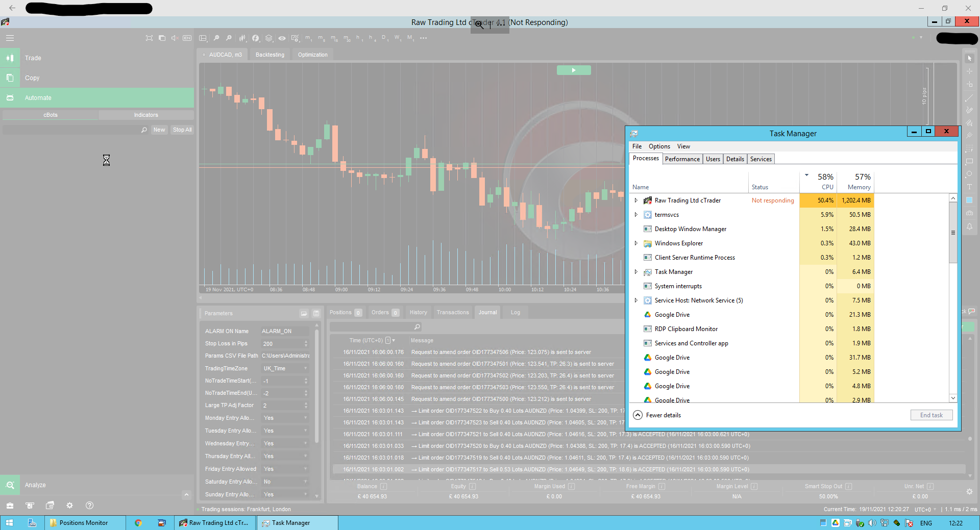Click the New cBot button
This screenshot has width=980, height=530.
[x=159, y=130]
